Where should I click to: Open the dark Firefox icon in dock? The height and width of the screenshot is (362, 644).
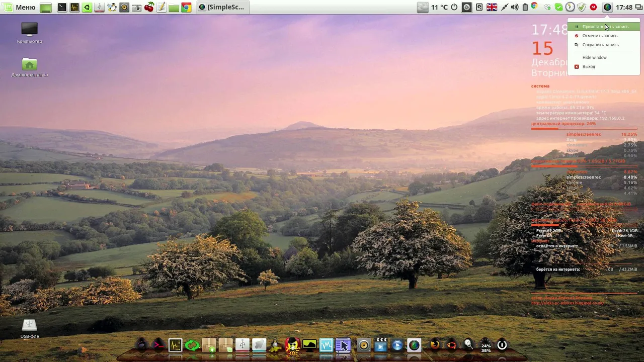click(x=435, y=344)
